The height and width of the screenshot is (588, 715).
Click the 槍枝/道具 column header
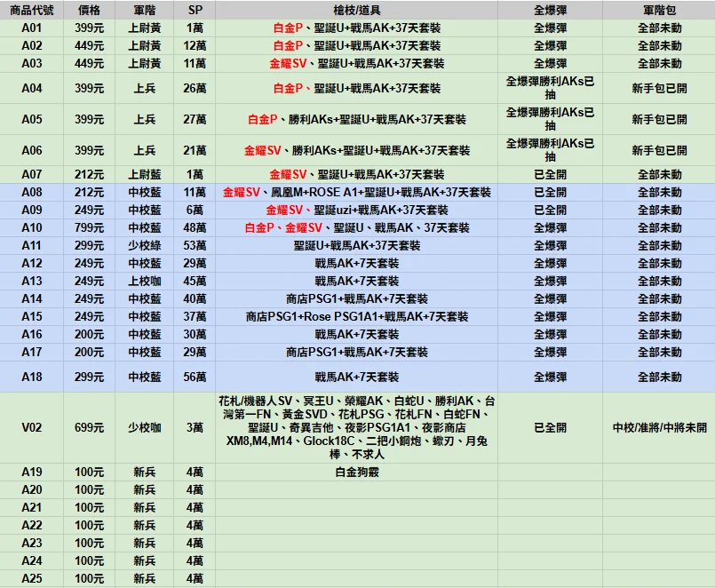pos(356,11)
